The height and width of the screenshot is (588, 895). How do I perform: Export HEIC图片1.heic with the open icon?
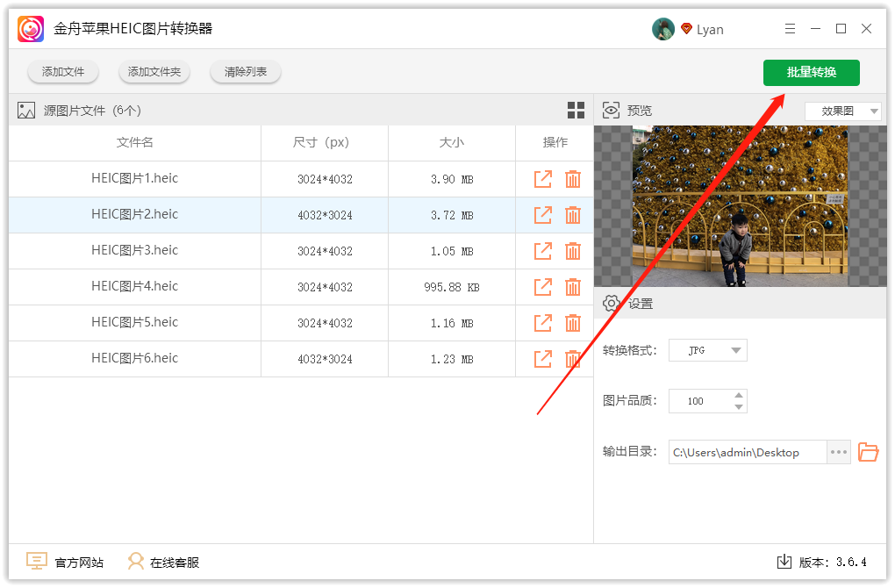coord(543,179)
